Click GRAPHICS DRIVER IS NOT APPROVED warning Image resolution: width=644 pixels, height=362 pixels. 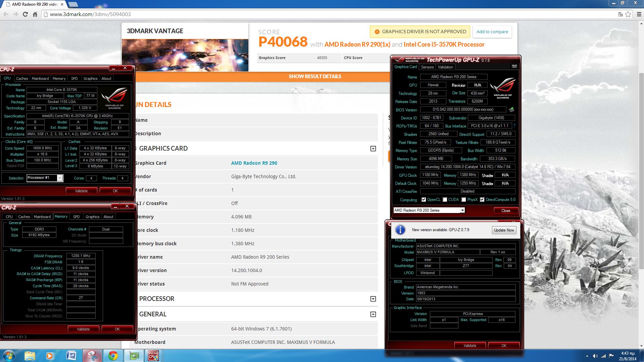click(x=420, y=32)
